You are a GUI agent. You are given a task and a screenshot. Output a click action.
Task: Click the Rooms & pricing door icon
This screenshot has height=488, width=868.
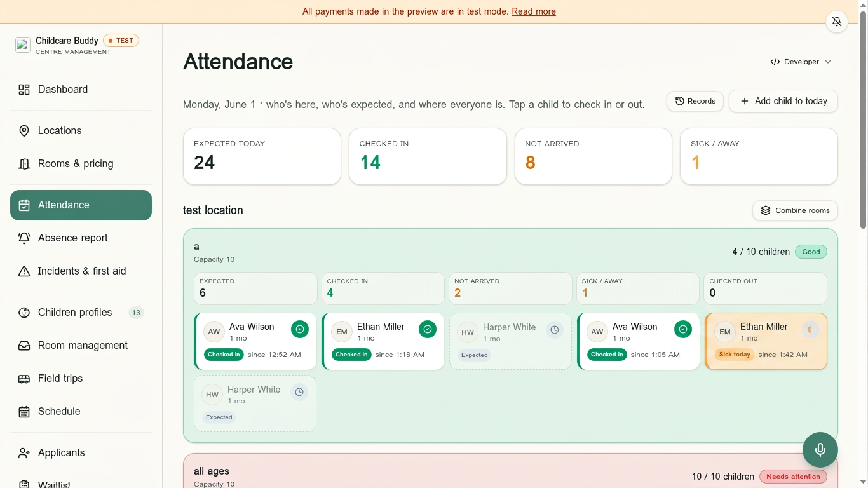coord(24,164)
